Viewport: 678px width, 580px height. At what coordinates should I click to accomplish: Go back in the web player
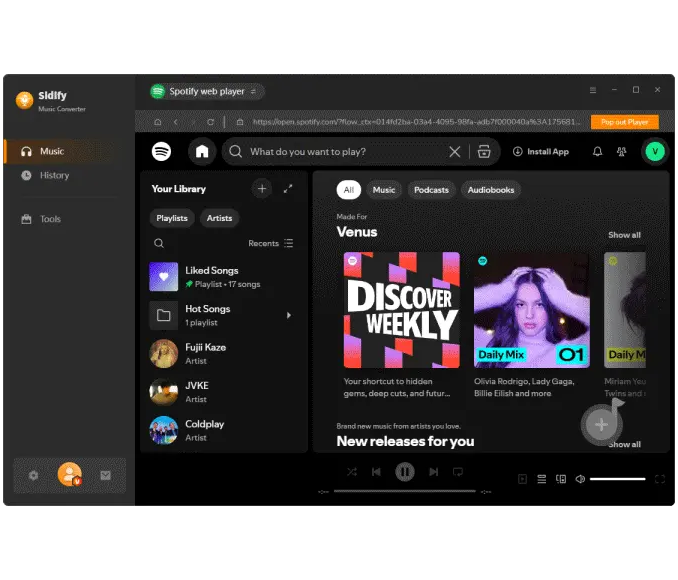pos(176,122)
